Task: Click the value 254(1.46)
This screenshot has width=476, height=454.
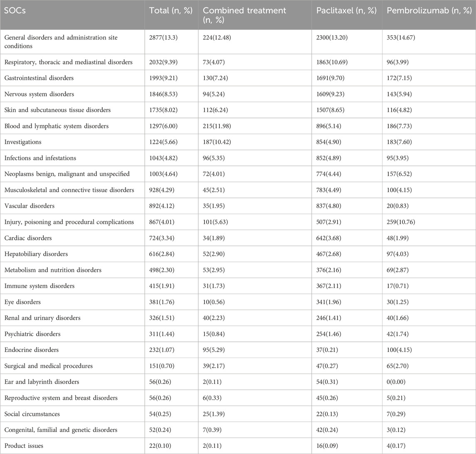Action: 329,334
